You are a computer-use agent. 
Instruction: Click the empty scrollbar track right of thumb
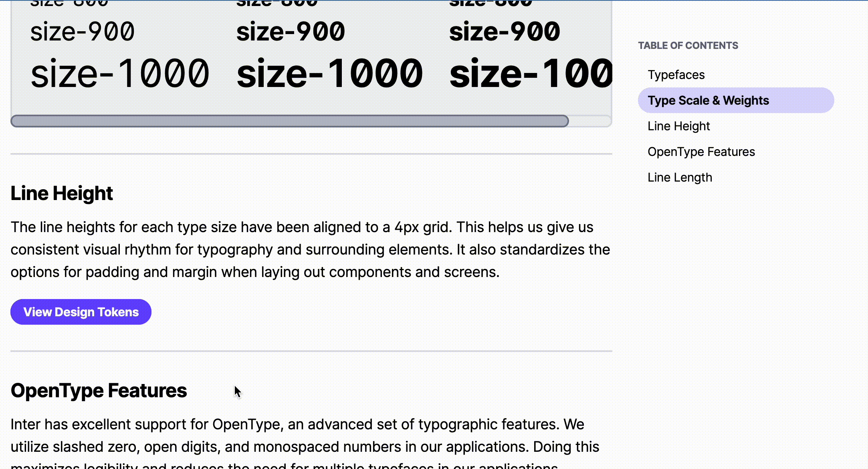(590, 121)
